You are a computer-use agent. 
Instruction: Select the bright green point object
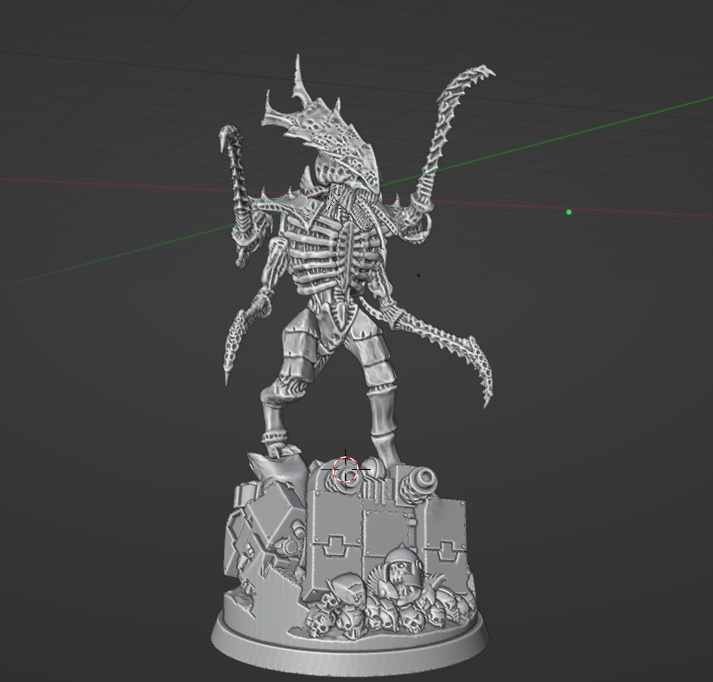tap(569, 212)
